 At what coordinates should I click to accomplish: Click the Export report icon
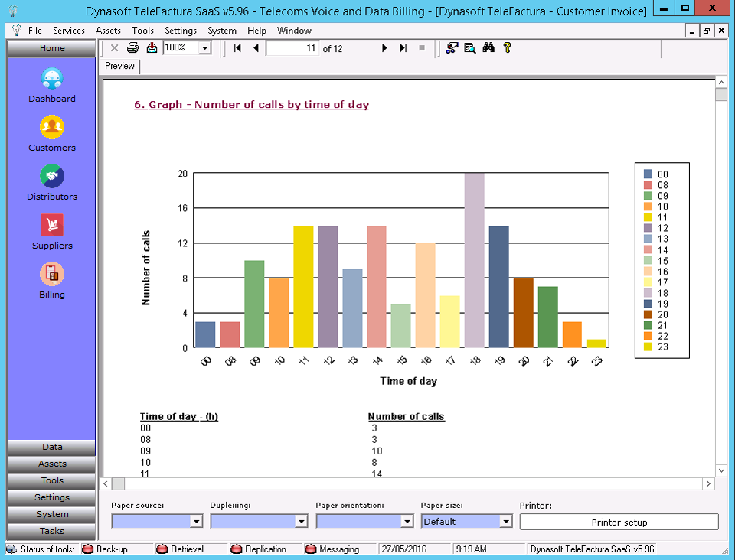tap(152, 48)
